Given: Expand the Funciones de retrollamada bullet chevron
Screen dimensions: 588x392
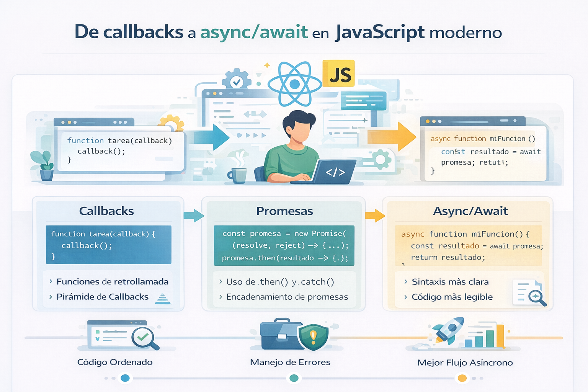Looking at the screenshot, I should [x=51, y=281].
